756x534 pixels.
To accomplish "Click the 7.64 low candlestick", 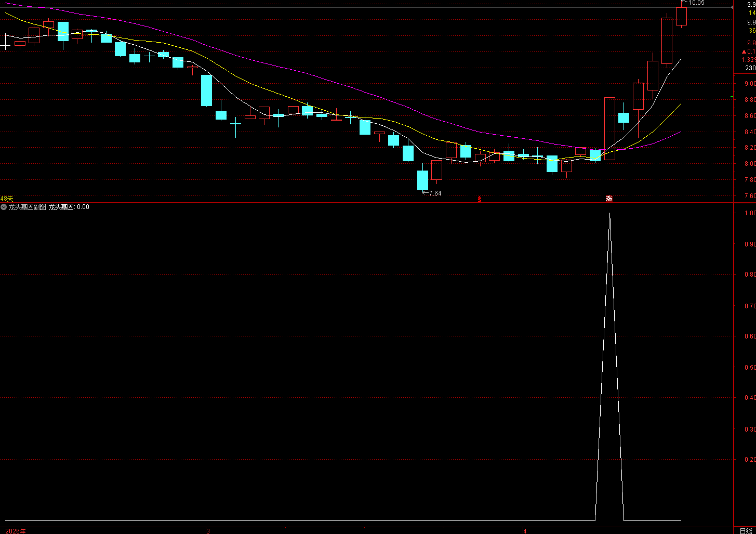I will click(x=422, y=179).
